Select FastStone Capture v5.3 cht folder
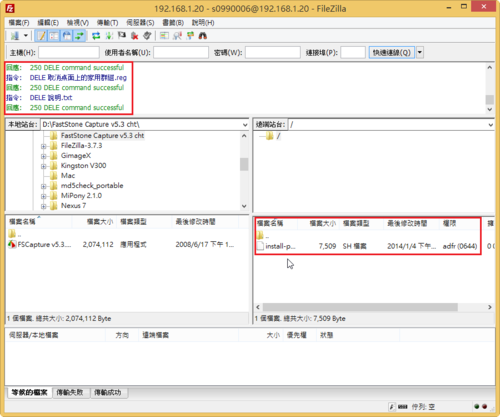Viewport: 500px width, 417px height. pyautogui.click(x=102, y=136)
